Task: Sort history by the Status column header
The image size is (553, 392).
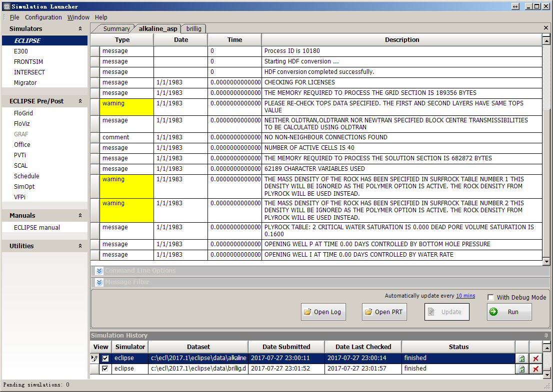Action: coord(458,347)
